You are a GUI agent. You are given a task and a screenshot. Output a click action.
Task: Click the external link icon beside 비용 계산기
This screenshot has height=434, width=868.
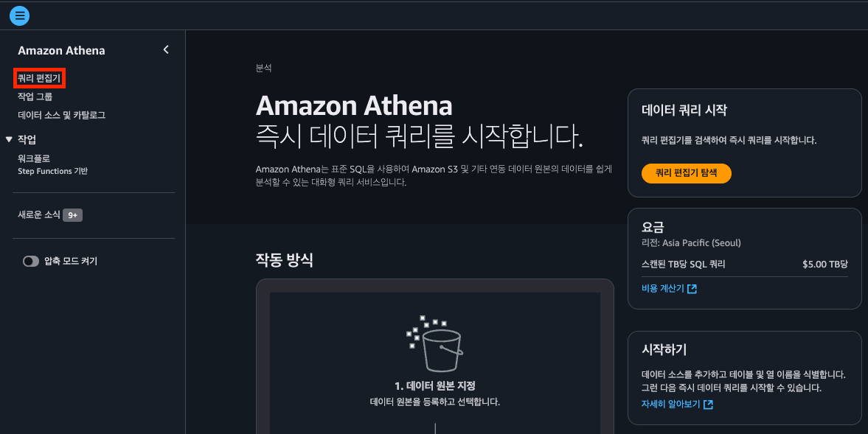692,289
